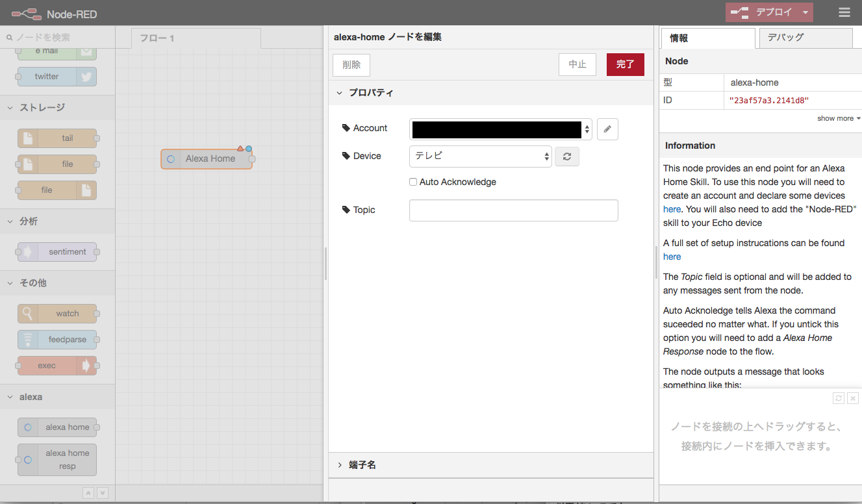
Task: Open the Device dropdown showing テレビ
Action: coord(481,157)
